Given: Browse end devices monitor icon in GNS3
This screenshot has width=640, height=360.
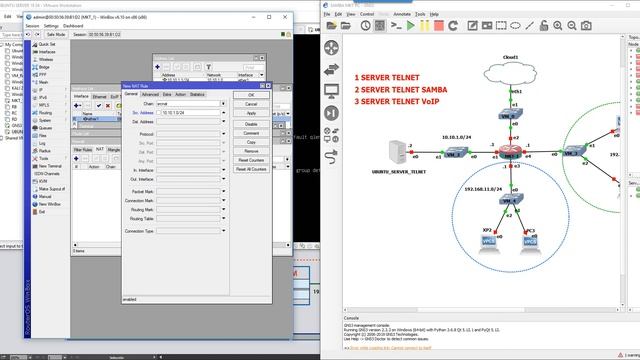Looking at the screenshot, I should point(331,91).
